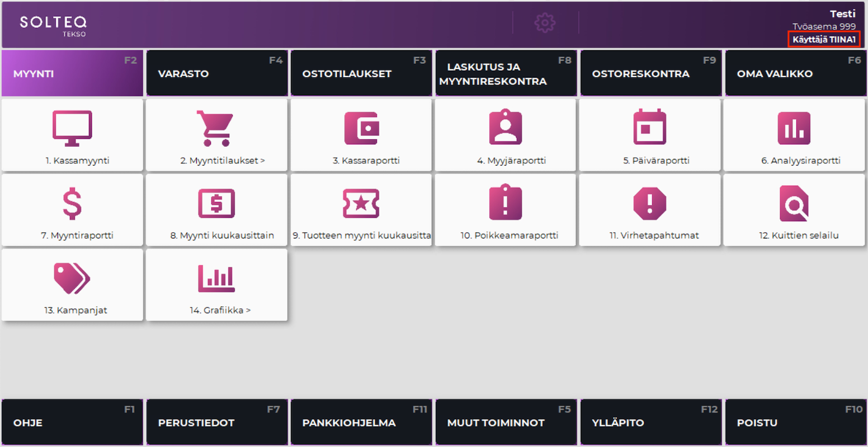
Task: Open Analyysiraportti bar chart icon
Action: 794,128
